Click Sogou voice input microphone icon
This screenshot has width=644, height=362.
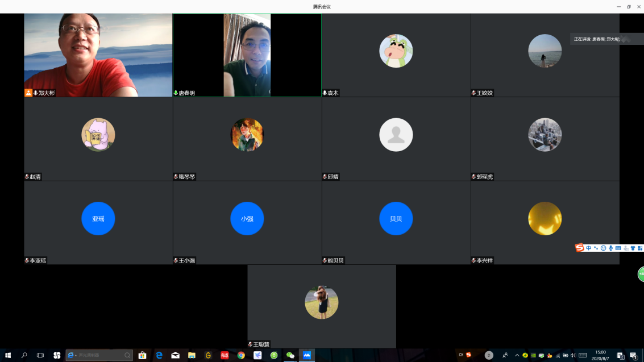coord(610,248)
